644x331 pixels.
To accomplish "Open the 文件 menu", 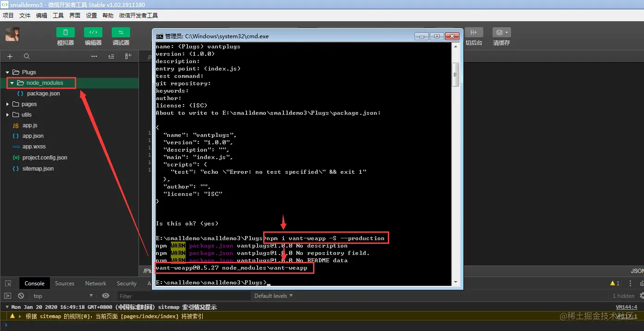I will point(25,15).
